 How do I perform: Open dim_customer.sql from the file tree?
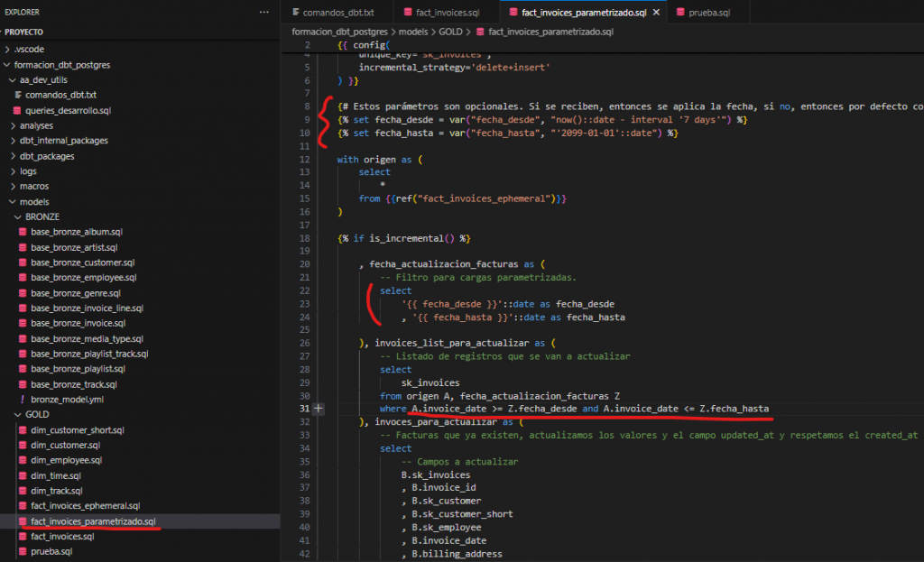click(65, 445)
